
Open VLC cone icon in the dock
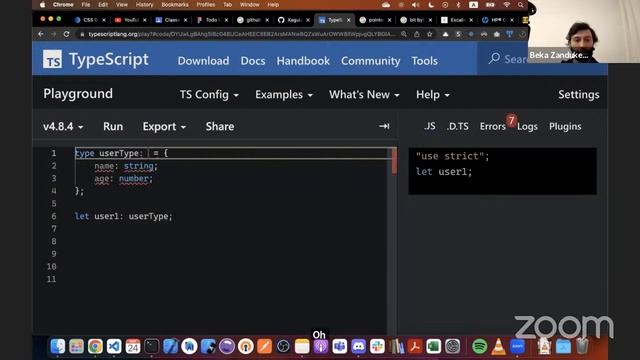(x=498, y=347)
